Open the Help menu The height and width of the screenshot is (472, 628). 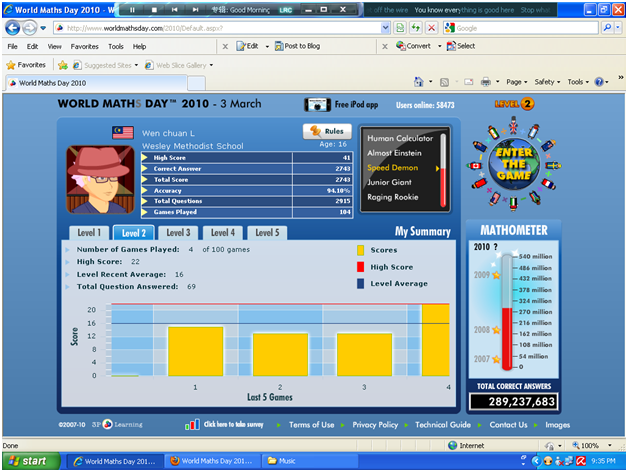[139, 46]
